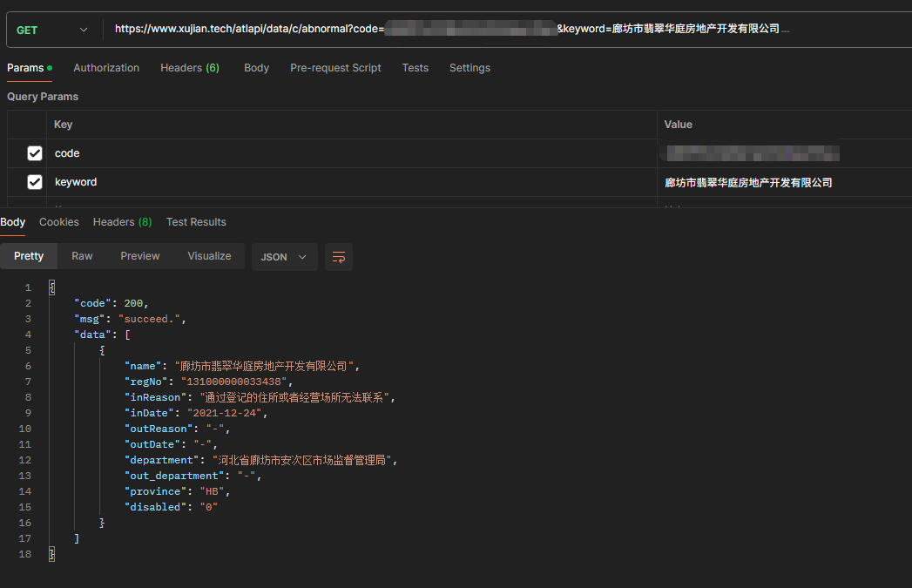Click the department value on line 12
This screenshot has width=912, height=588.
(x=302, y=460)
